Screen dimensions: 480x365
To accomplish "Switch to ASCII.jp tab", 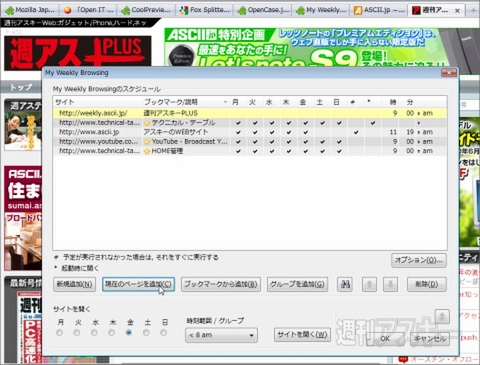I will click(x=379, y=10).
